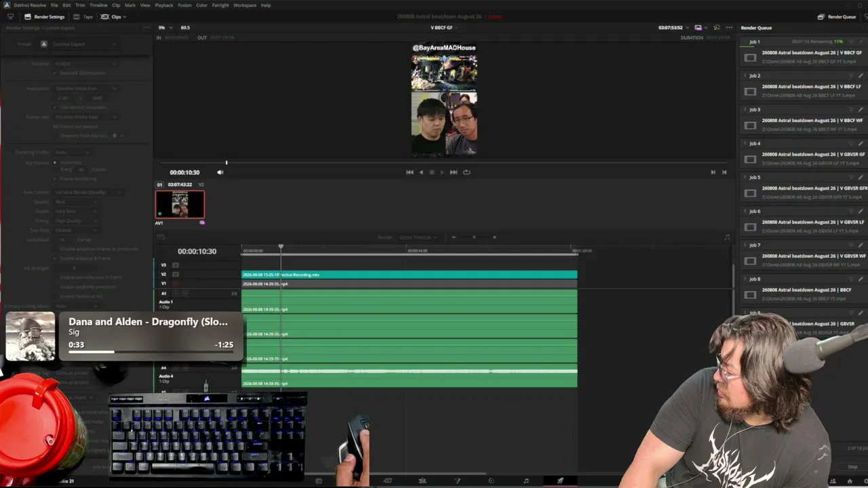
Task: Edit Job 7 with pencil icon
Action: (861, 245)
